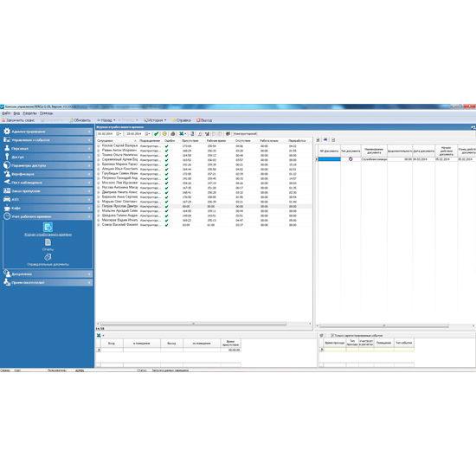The height and width of the screenshot is (476, 476).
Task: Open the Отчеты reports icon in sidebar
Action: tap(48, 242)
